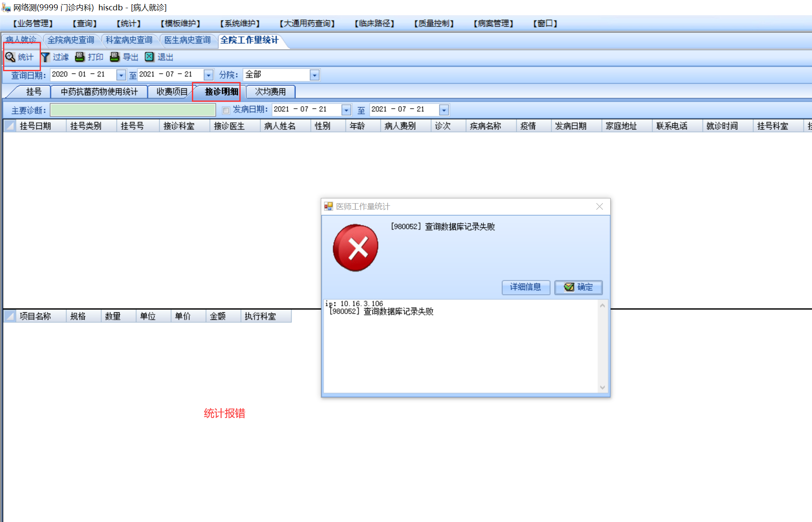Open the query start date dropdown
Image resolution: width=812 pixels, height=522 pixels.
(x=121, y=75)
